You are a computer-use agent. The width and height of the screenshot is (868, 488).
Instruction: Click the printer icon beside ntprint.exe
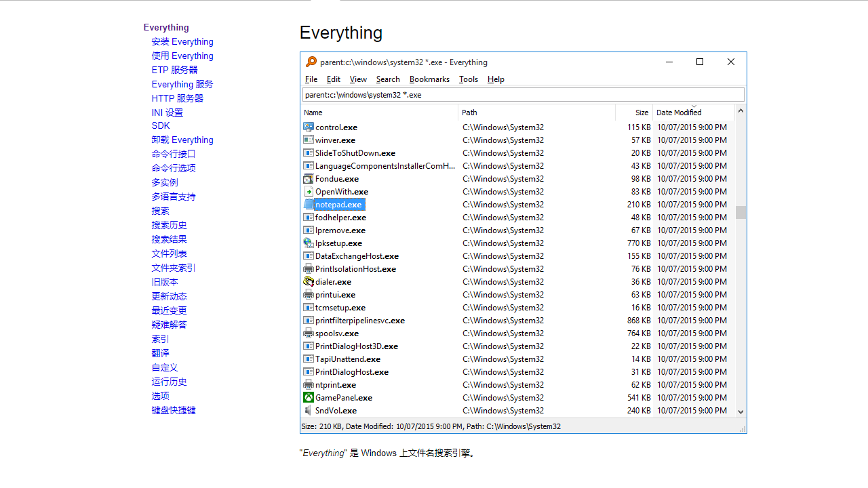pos(309,385)
